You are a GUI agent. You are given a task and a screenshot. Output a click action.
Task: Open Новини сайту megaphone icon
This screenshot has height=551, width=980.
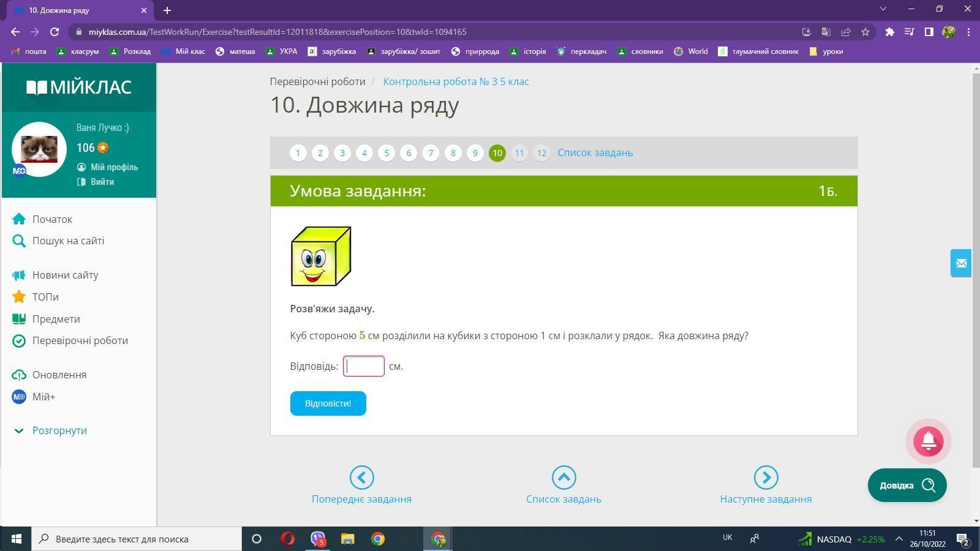(x=19, y=275)
